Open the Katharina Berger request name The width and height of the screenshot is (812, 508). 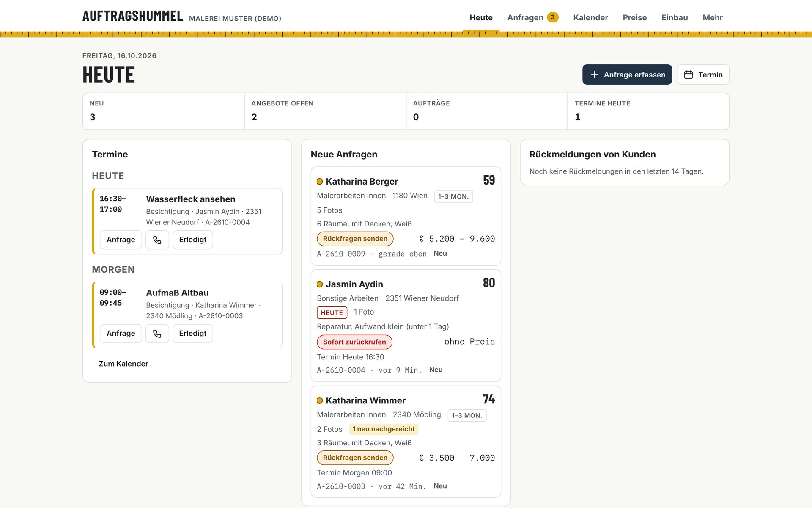(x=362, y=182)
